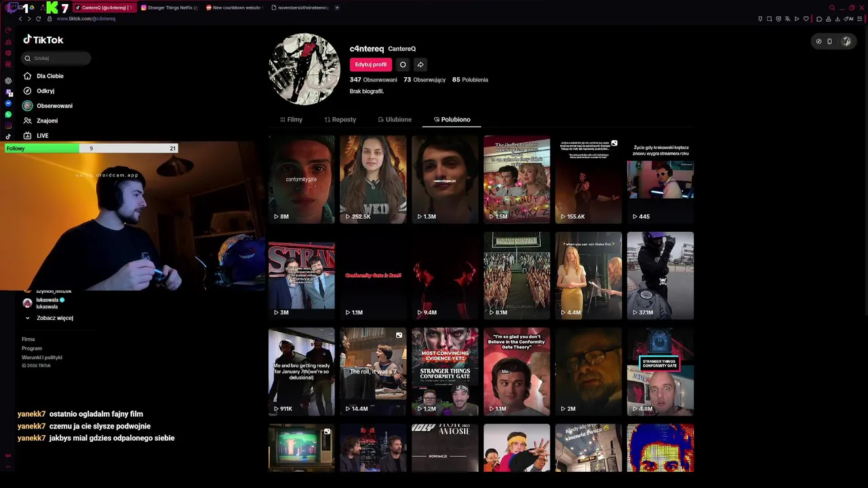Viewport: 868px width, 488px height.
Task: Switch to the Reposty tab
Action: (340, 119)
